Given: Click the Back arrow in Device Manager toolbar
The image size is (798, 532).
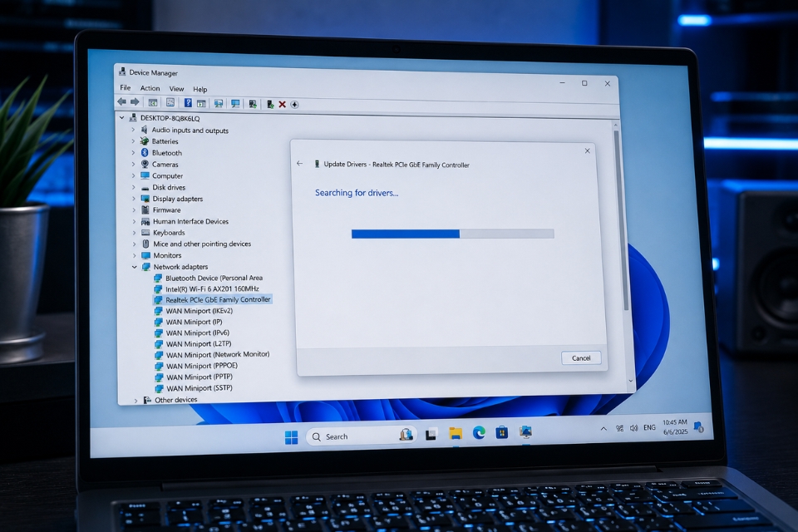Looking at the screenshot, I should pos(121,101).
